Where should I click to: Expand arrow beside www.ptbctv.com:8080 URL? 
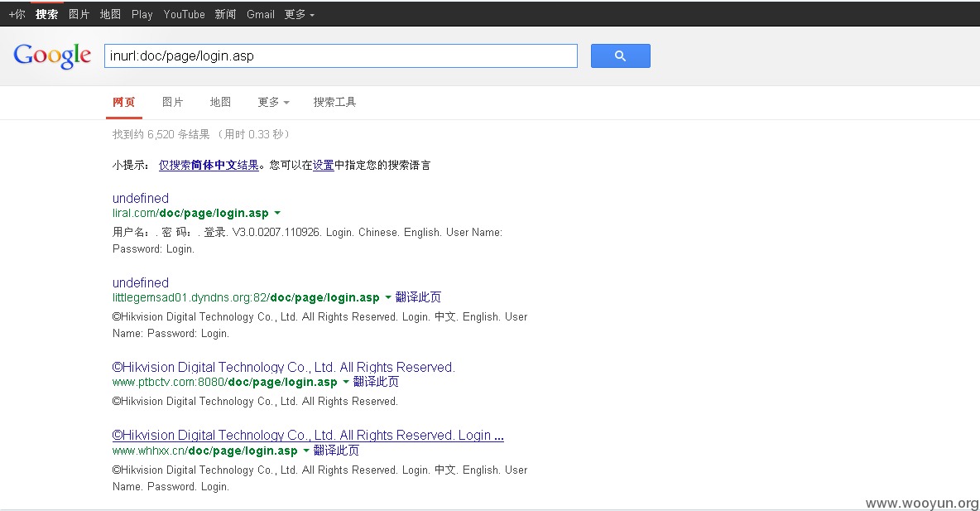(x=346, y=382)
